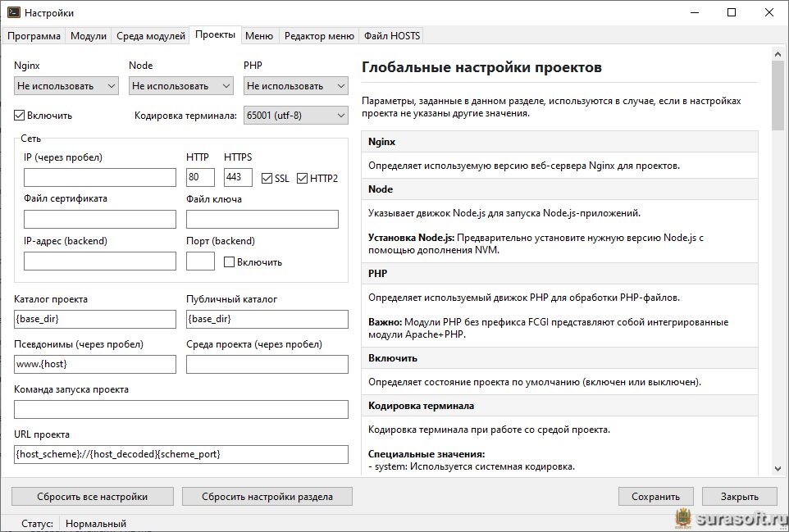Uncheck the top Включить checkbox
Screen dimensions: 789x532
20,116
